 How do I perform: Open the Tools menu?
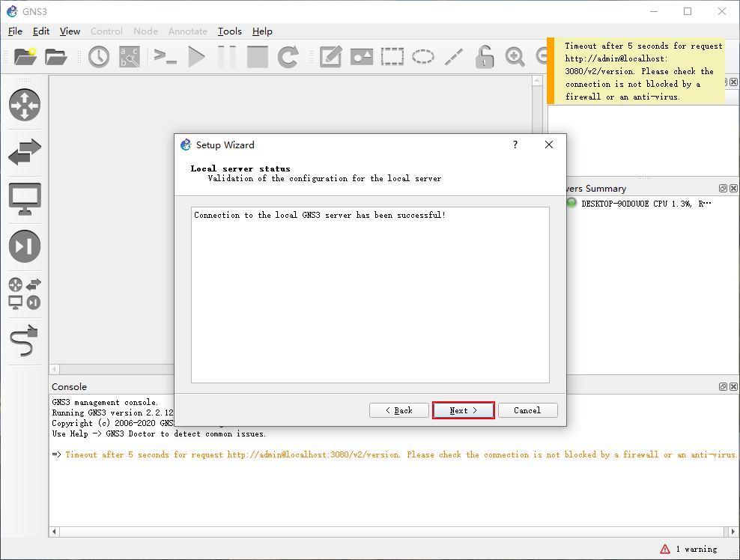coord(230,31)
